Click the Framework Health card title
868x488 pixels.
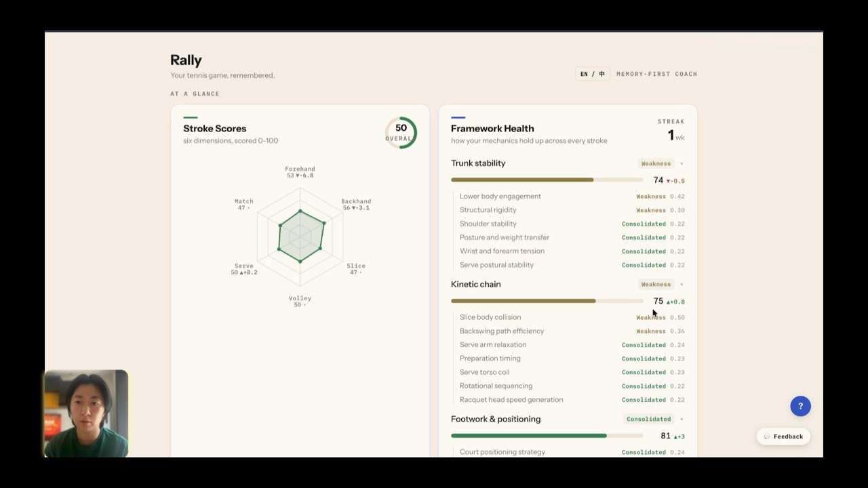(x=492, y=128)
